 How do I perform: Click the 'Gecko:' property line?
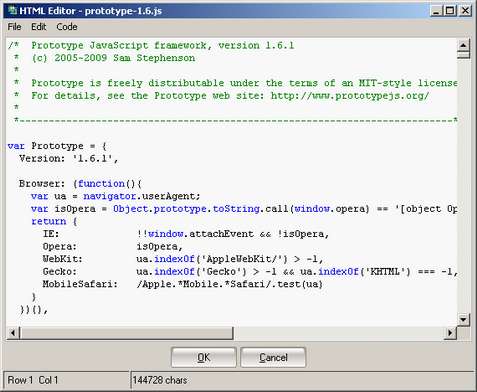tap(250, 272)
